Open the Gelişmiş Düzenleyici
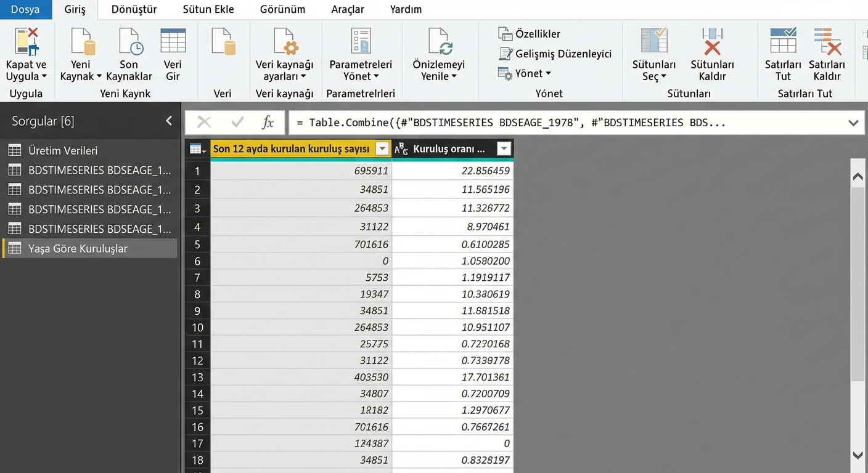 (555, 54)
